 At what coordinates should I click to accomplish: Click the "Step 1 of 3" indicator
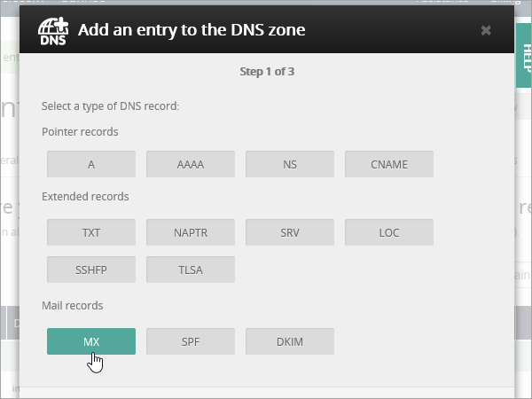click(x=267, y=72)
